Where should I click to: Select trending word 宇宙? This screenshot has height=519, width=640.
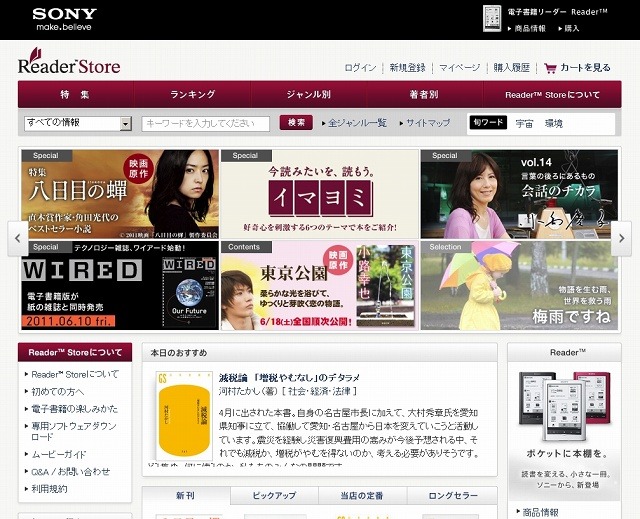524,124
